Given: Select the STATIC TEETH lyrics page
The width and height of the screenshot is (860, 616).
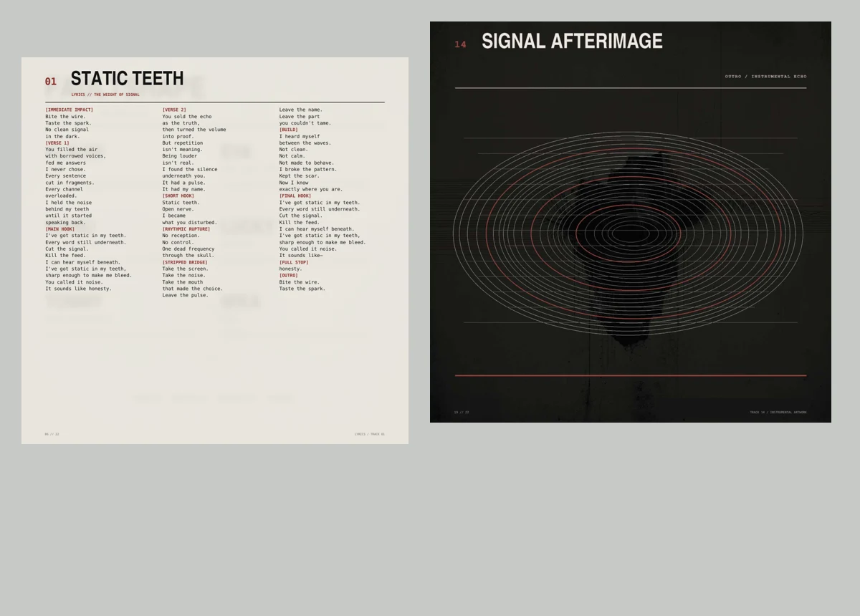Looking at the screenshot, I should click(x=215, y=251).
